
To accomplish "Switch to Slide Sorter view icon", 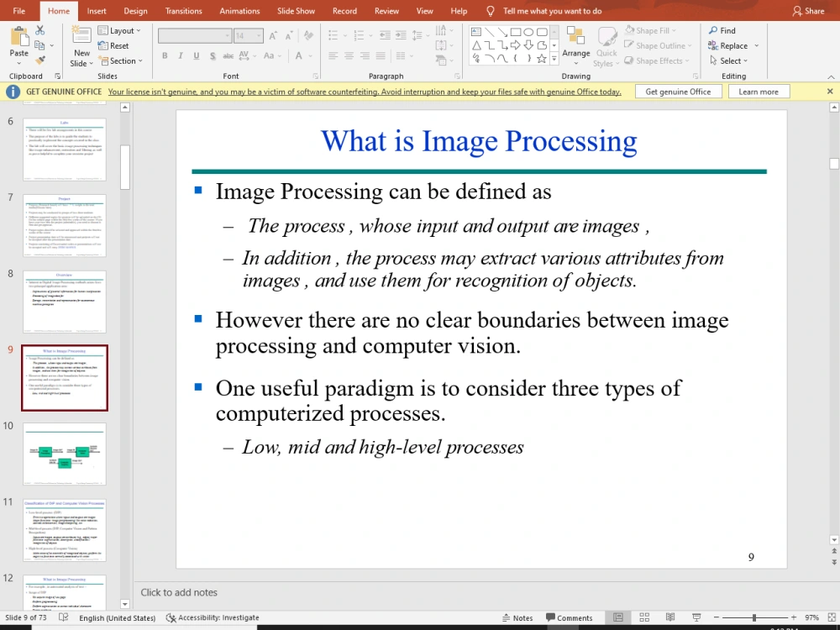I will click(644, 617).
